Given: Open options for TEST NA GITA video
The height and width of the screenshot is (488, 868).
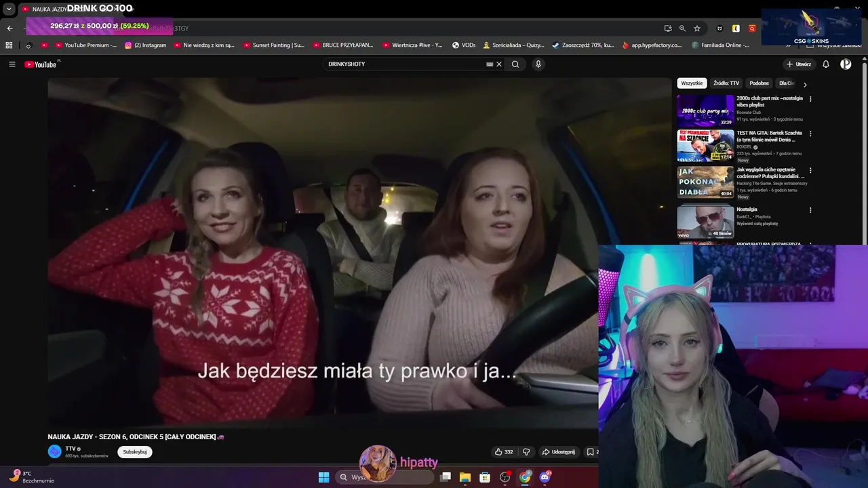Looking at the screenshot, I should click(x=810, y=134).
